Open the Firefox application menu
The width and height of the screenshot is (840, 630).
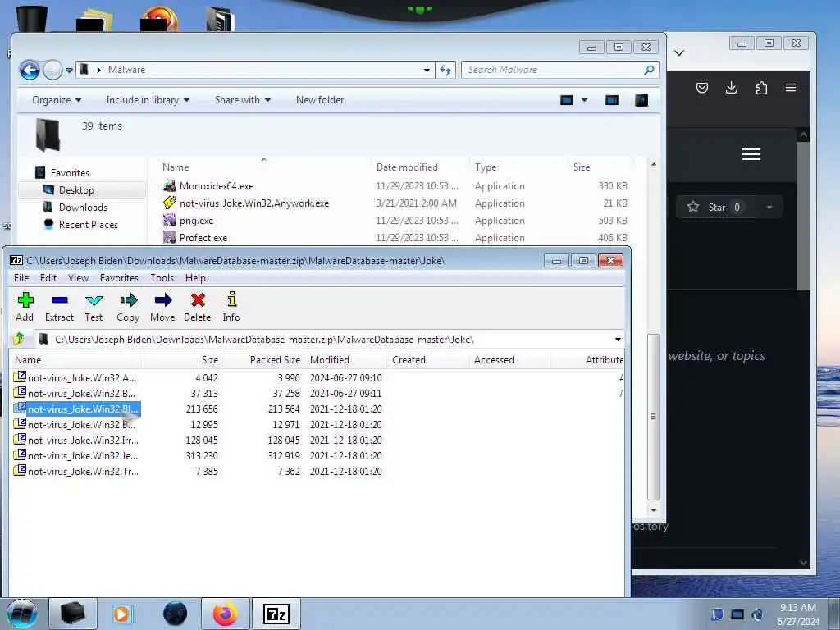[791, 88]
